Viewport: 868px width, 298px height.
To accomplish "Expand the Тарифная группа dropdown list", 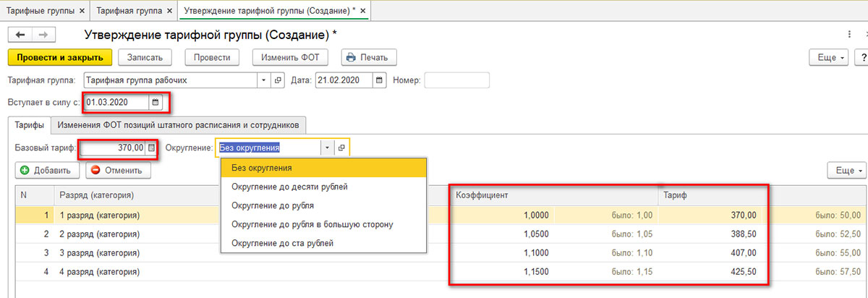I will pyautogui.click(x=264, y=80).
